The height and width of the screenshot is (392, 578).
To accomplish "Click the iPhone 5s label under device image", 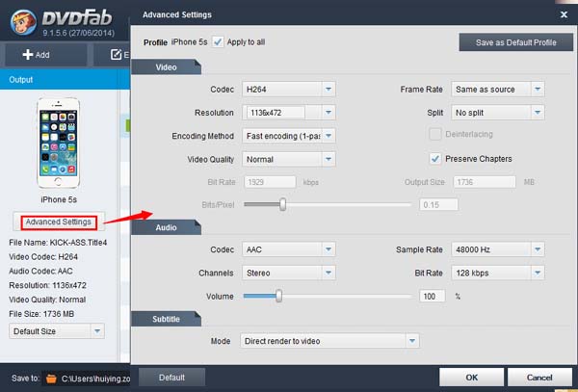I will pyautogui.click(x=59, y=199).
